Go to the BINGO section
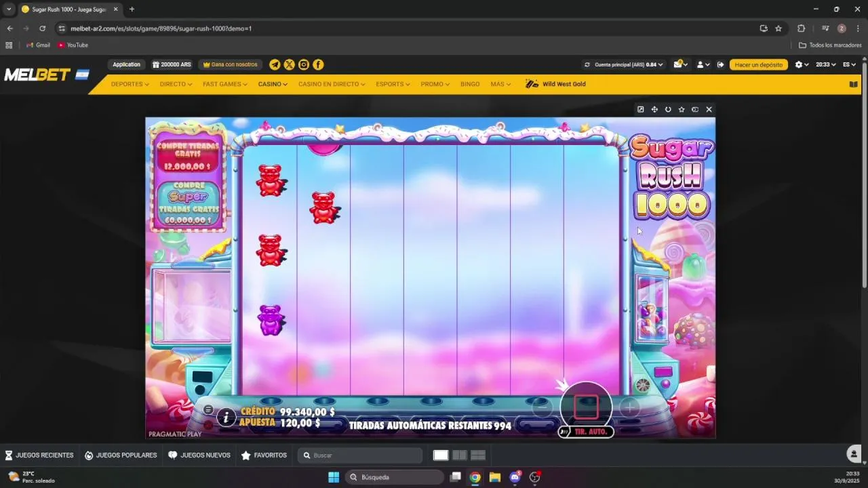The width and height of the screenshot is (868, 488). [470, 84]
